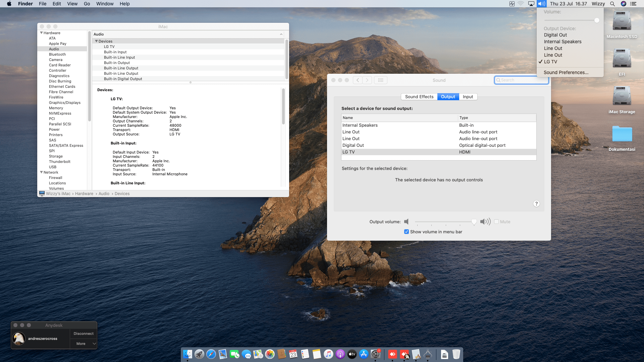Open Maps from the dock
This screenshot has width=644, height=362.
point(258,354)
